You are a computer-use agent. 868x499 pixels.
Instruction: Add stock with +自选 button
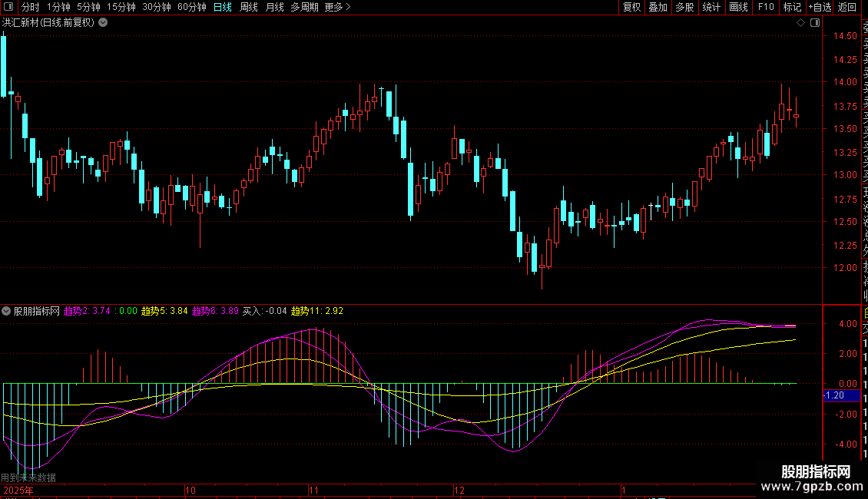(820, 7)
